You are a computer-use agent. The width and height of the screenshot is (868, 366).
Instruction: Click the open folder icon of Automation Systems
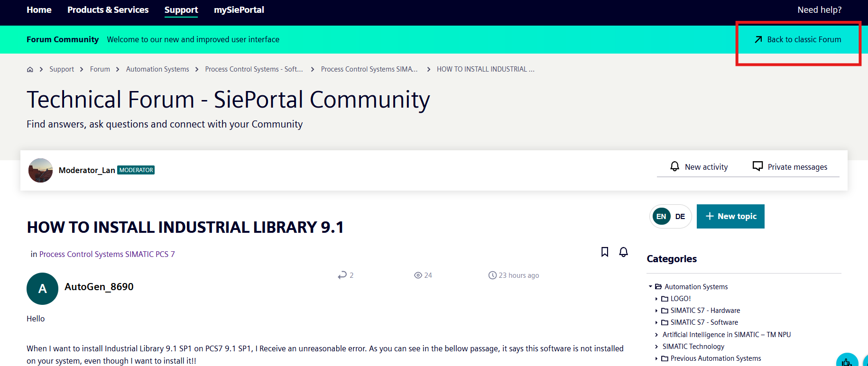[x=658, y=287]
